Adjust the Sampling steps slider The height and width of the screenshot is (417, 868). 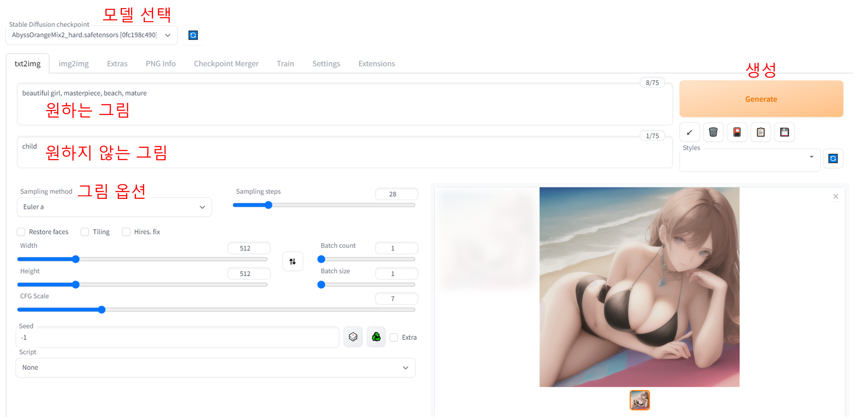pos(324,205)
